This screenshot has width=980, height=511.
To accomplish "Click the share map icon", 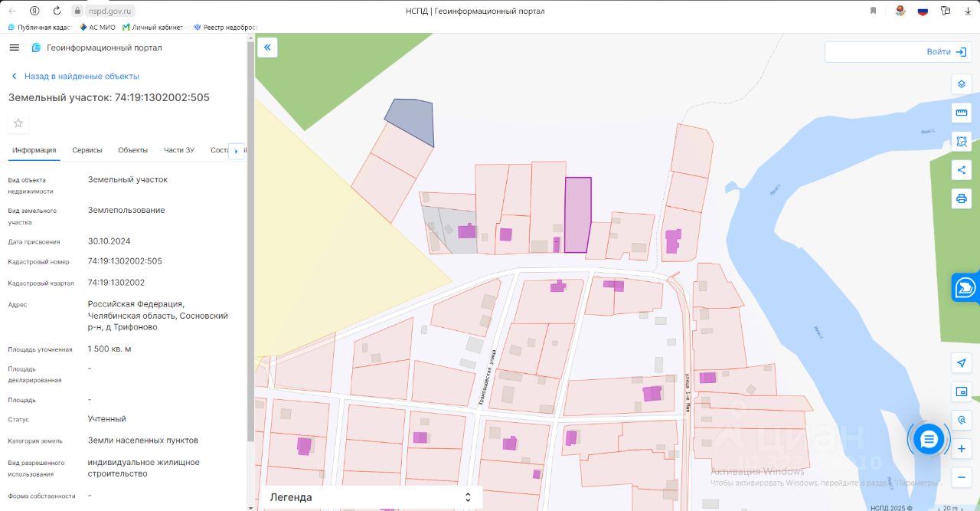I will (961, 170).
